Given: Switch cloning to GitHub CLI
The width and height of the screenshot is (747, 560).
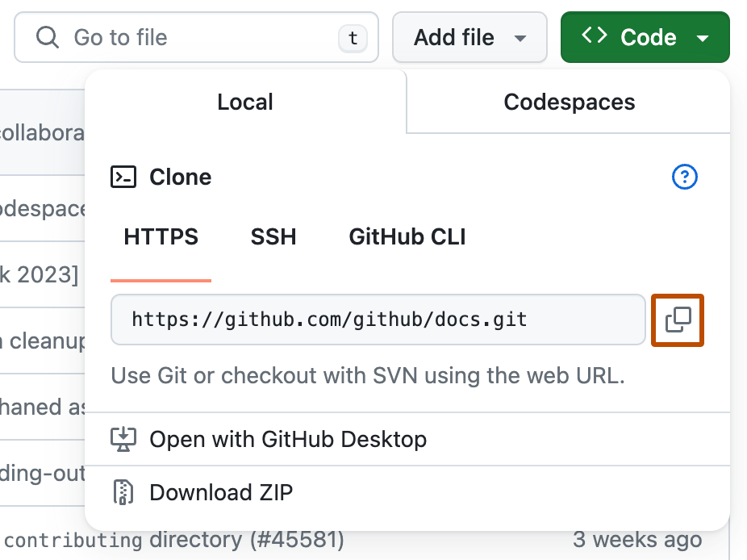Looking at the screenshot, I should pos(407,236).
